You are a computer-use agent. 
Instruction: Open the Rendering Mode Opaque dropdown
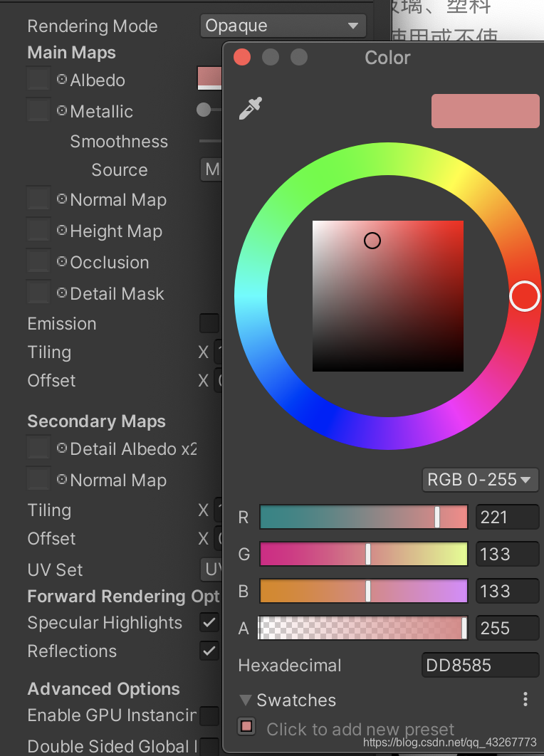coord(283,26)
